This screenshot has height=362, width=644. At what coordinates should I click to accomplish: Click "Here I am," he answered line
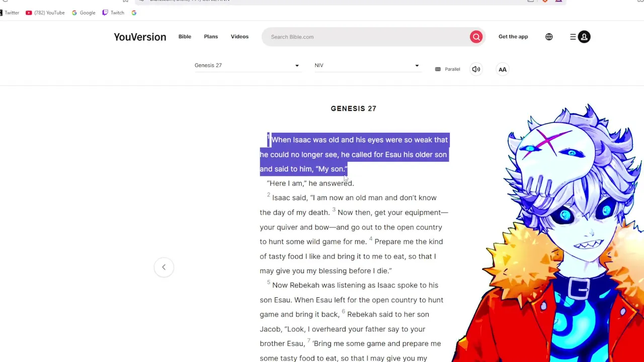click(x=310, y=184)
